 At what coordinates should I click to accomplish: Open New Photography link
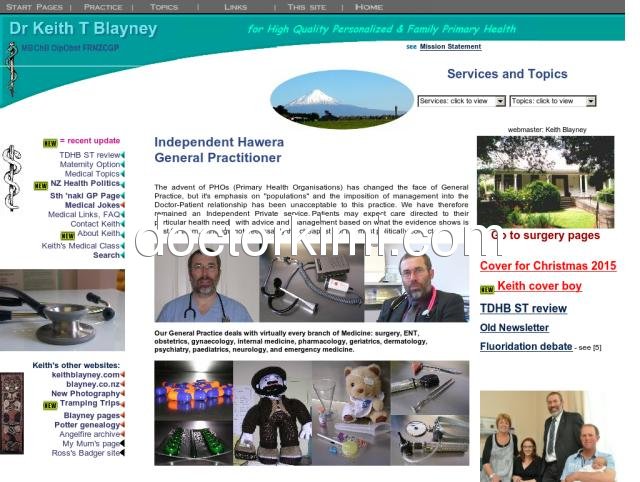click(x=86, y=393)
